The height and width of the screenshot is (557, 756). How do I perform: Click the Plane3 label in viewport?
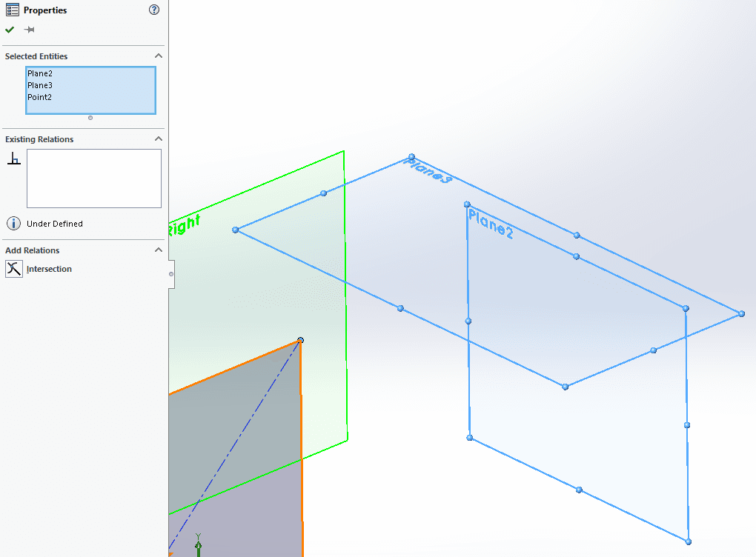pyautogui.click(x=428, y=170)
